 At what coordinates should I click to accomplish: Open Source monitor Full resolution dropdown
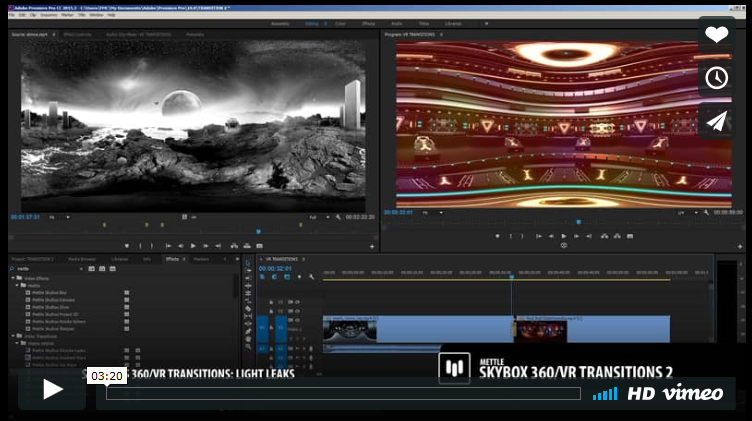pos(319,217)
